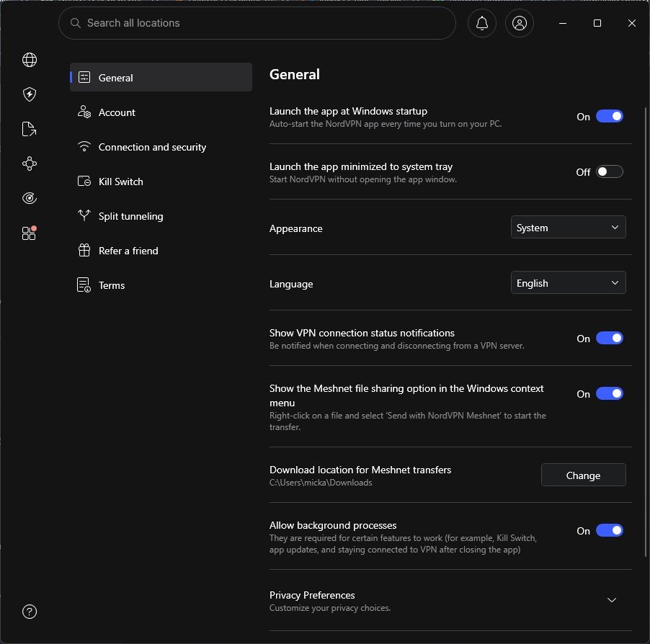Screen dimensions: 650x644
Task: Minimize the NordVPN window
Action: 563,23
